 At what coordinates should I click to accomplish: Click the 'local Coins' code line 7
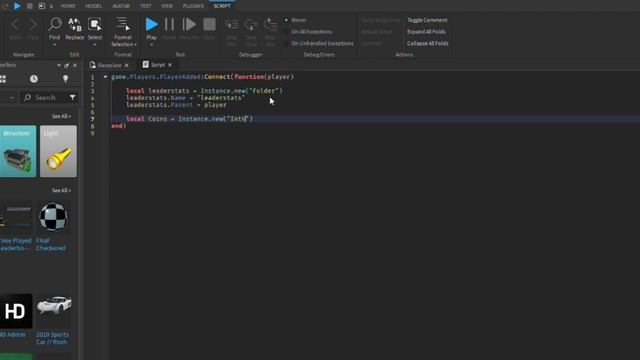pos(189,119)
